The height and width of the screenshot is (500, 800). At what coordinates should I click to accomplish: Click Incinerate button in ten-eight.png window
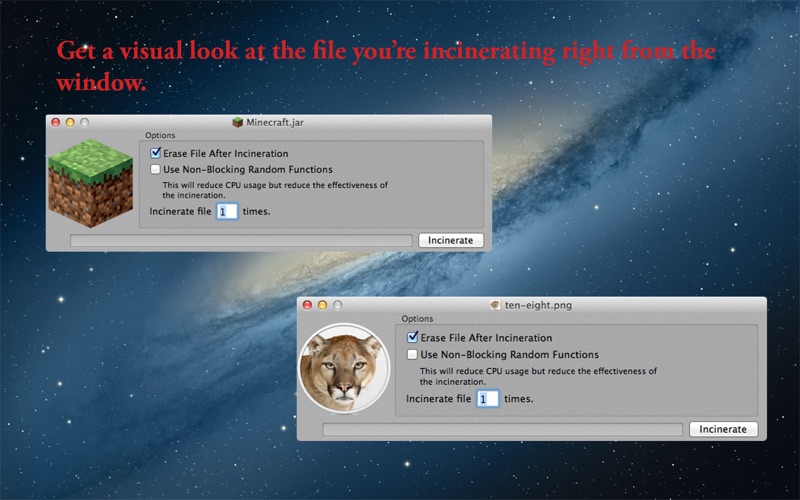coord(723,429)
